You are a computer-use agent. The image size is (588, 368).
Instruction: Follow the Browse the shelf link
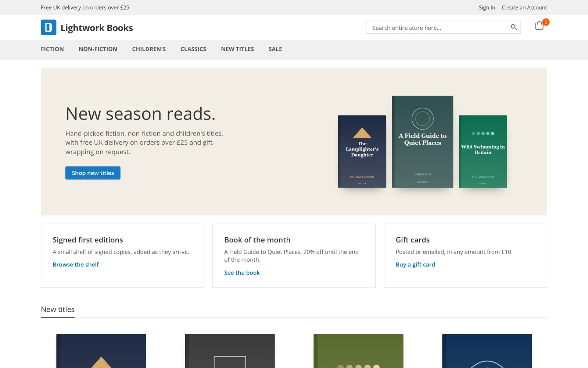click(76, 265)
